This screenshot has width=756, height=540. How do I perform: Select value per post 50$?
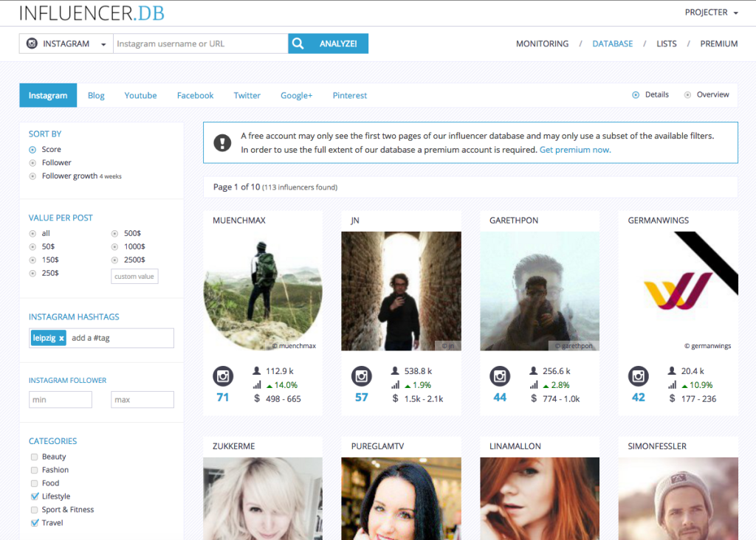[32, 246]
